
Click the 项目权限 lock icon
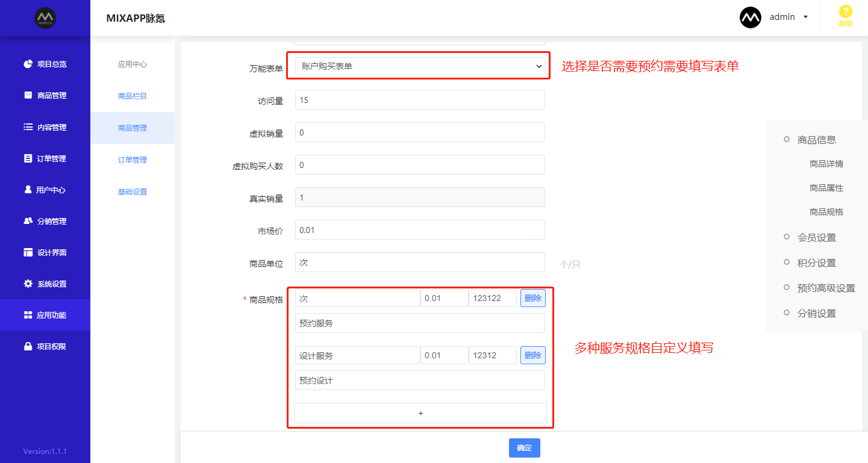pyautogui.click(x=28, y=346)
